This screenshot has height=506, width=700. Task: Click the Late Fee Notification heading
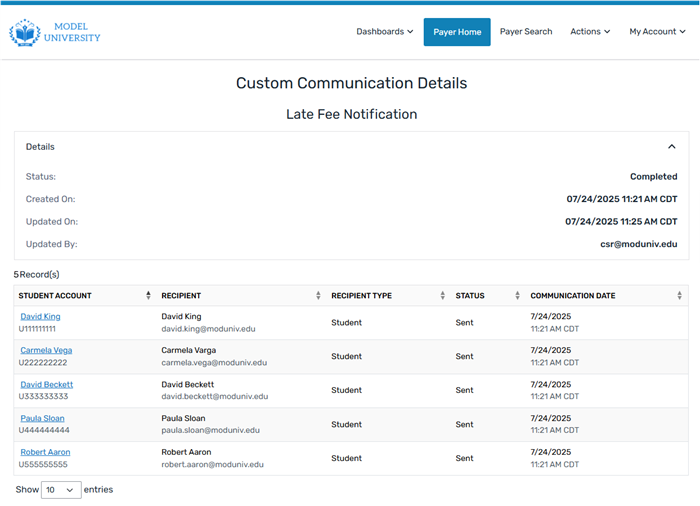tap(351, 114)
